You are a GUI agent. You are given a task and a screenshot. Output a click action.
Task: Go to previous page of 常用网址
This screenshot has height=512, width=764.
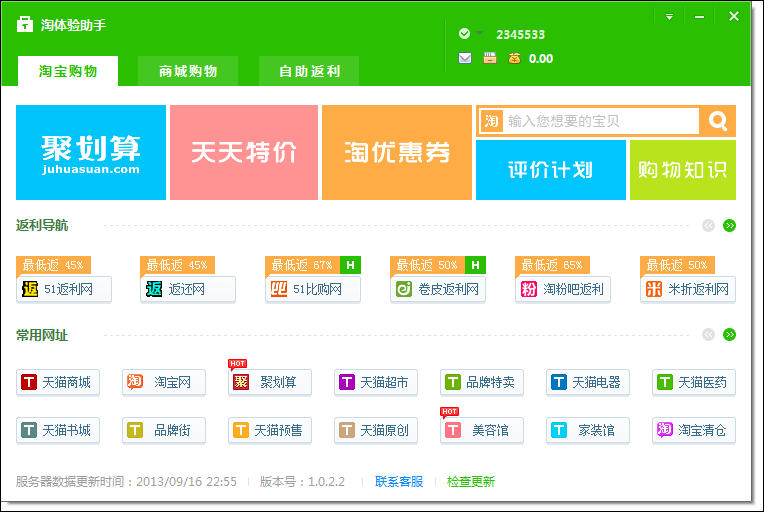pos(708,335)
